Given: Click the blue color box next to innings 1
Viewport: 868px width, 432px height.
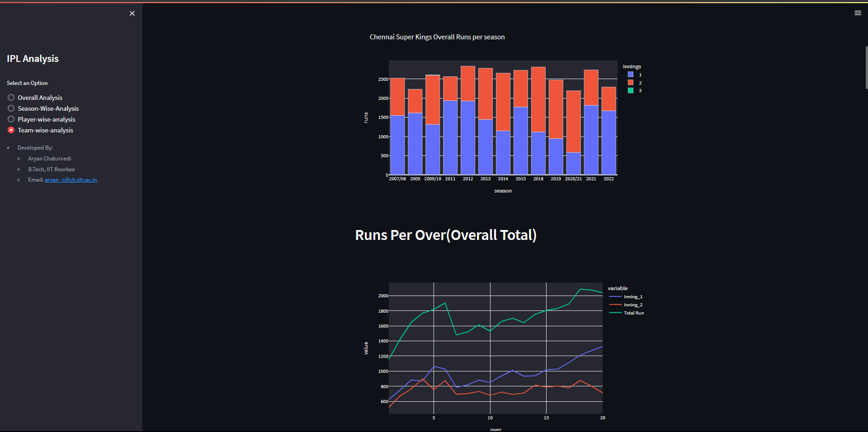Looking at the screenshot, I should [x=630, y=74].
